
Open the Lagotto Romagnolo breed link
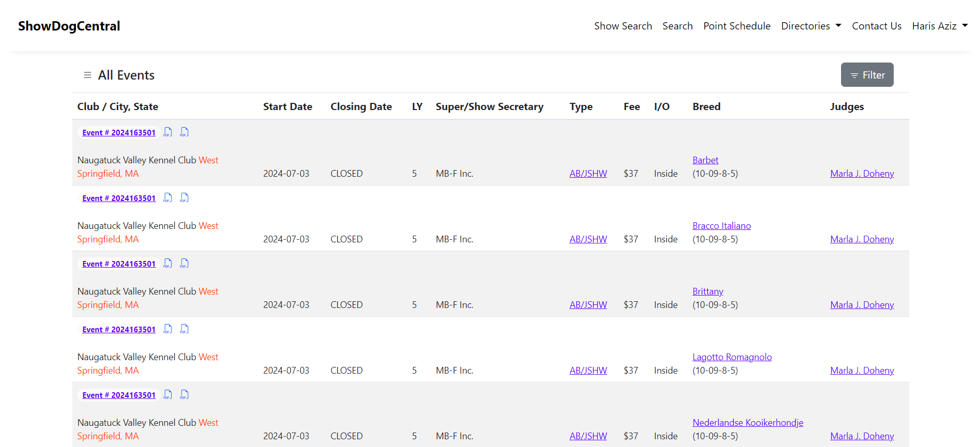pos(732,357)
